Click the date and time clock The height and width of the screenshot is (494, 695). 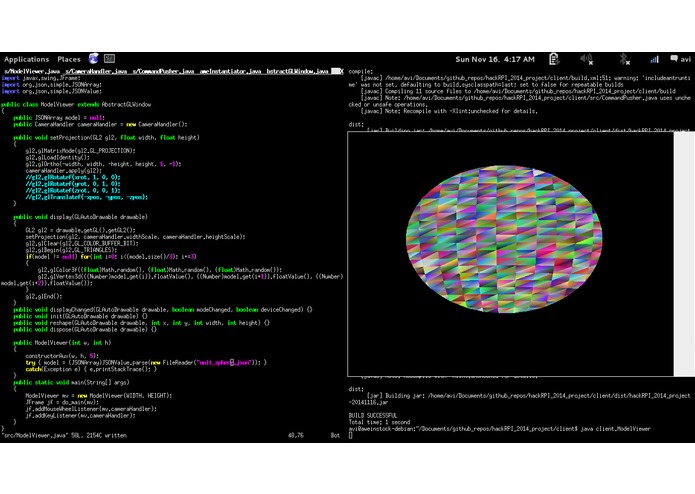(x=495, y=59)
